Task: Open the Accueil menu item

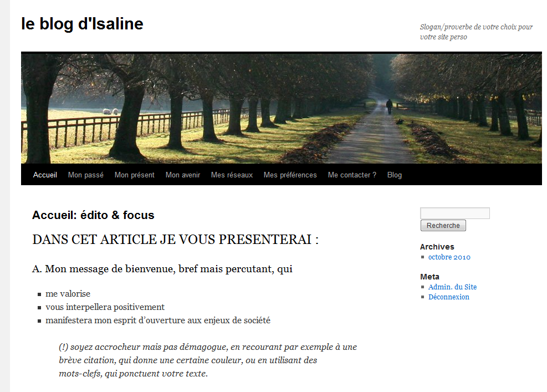Action: [x=45, y=175]
